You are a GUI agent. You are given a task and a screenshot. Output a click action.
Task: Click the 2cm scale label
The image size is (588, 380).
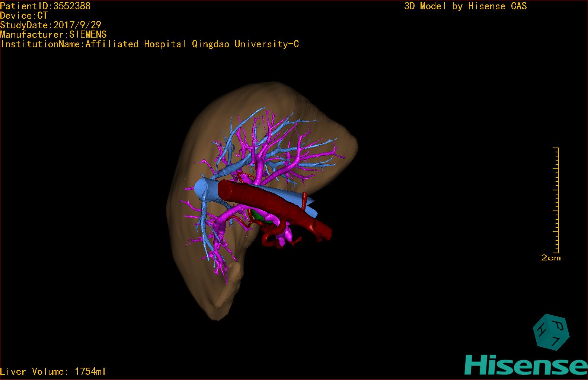pos(551,257)
